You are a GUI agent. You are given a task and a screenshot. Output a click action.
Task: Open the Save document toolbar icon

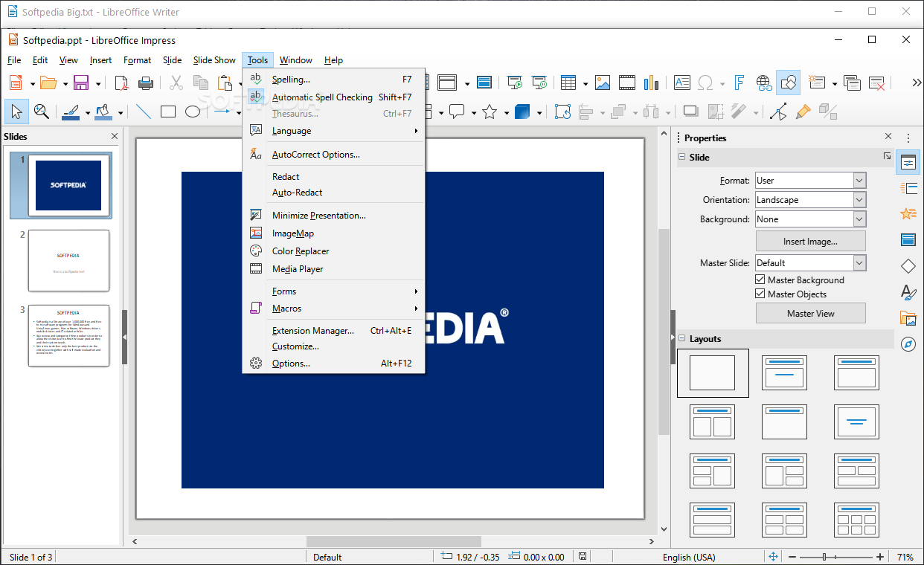tap(81, 83)
